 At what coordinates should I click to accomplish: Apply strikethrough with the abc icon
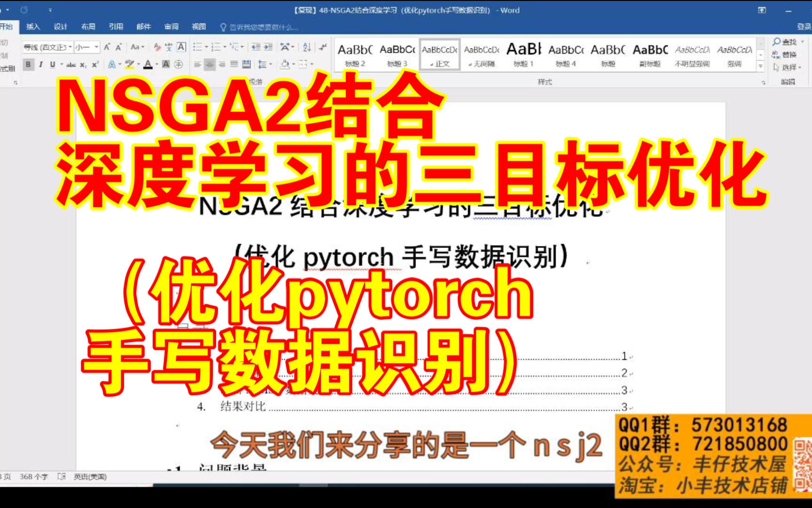(71, 64)
